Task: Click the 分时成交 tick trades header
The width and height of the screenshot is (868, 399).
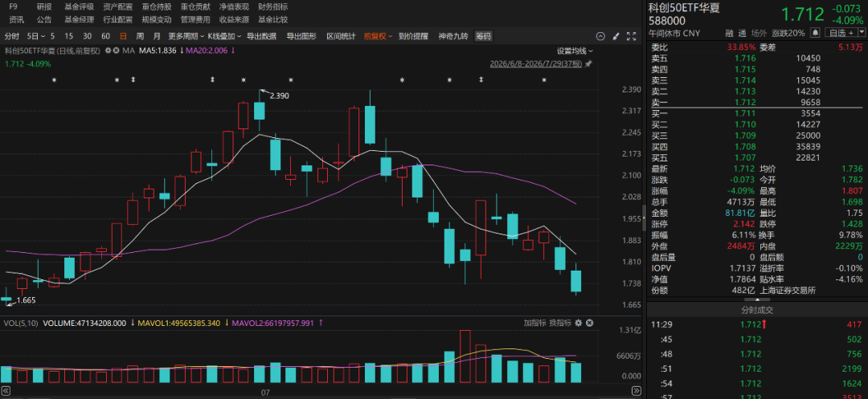Action: 757,309
